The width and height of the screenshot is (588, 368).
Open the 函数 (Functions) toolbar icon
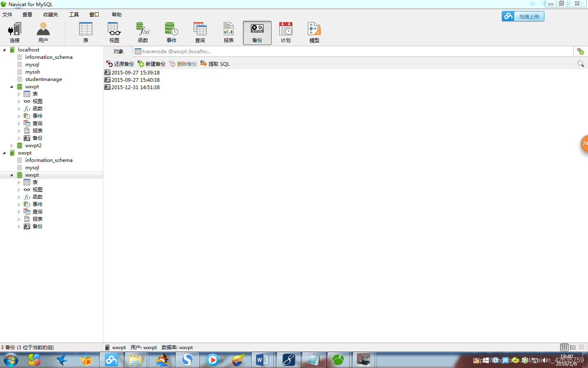tap(143, 32)
